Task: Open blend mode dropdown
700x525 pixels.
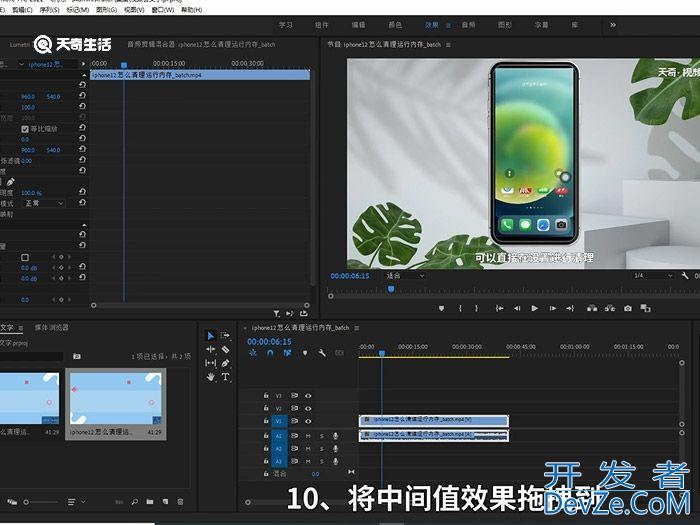Action: (44, 204)
